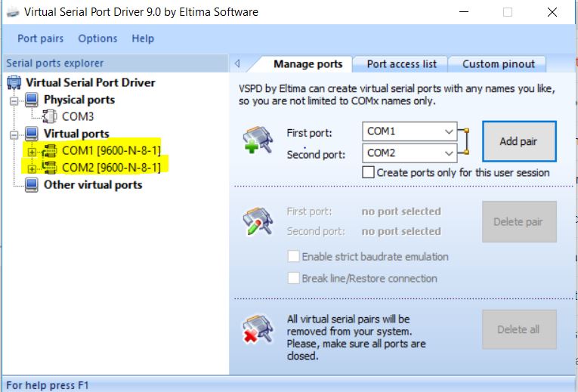Close the Virtual Serial Port Driver window

(x=552, y=12)
